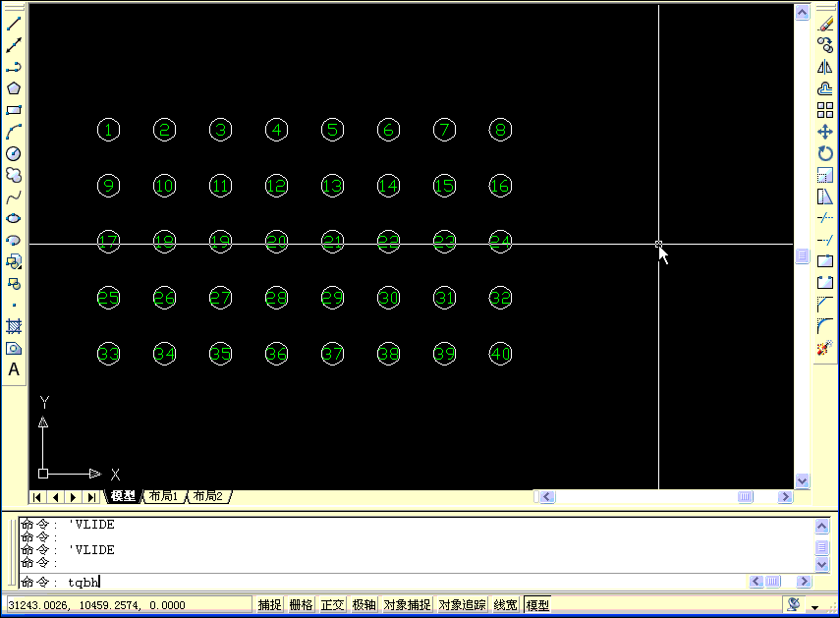This screenshot has width=840, height=618.
Task: Select the Ellipse Arc tool
Action: 14,240
